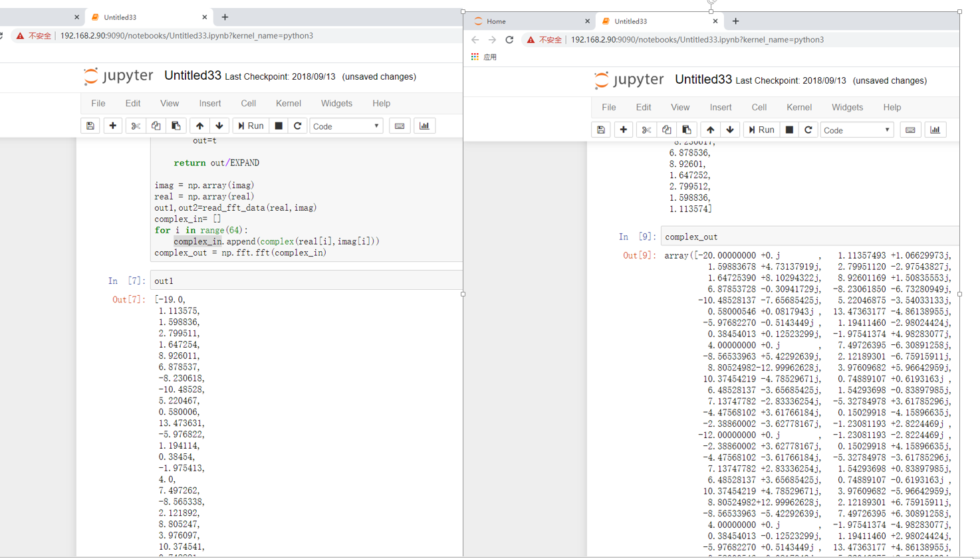Cut selected cells in left window
Image resolution: width=980 pixels, height=559 pixels.
(136, 126)
